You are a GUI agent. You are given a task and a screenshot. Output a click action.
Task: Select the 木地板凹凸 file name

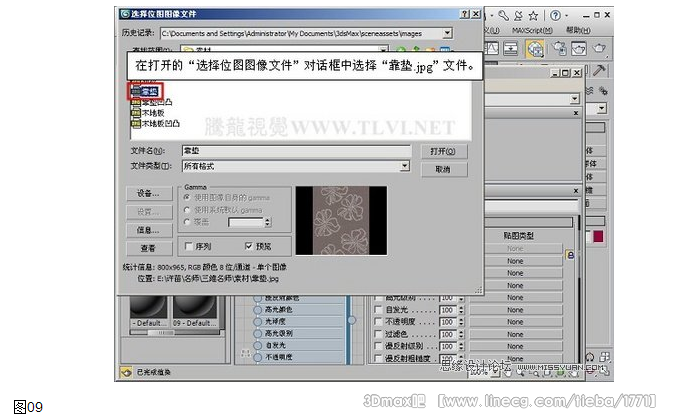click(x=160, y=124)
